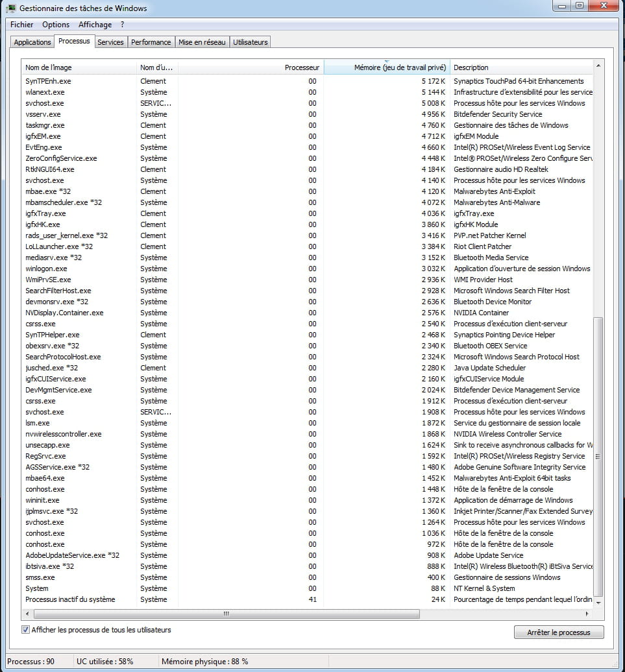
Task: Sort by 'Nom de l'image' column header
Action: 79,67
